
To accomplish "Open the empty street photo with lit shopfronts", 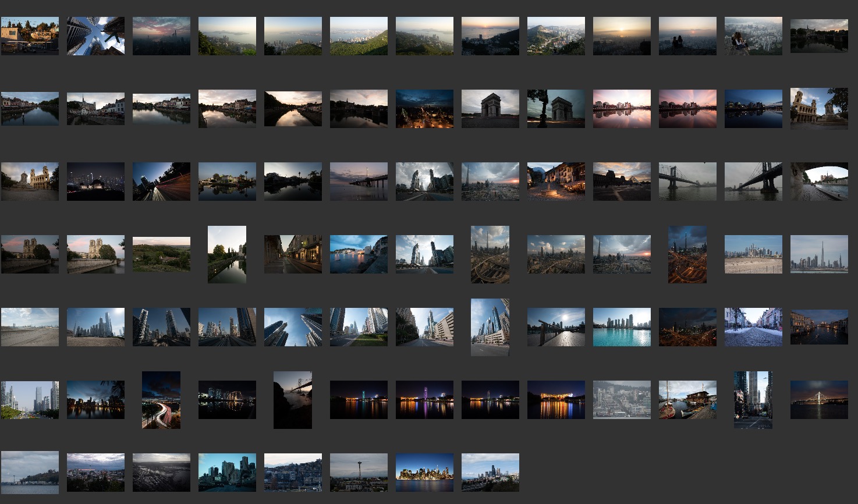I will [x=293, y=254].
